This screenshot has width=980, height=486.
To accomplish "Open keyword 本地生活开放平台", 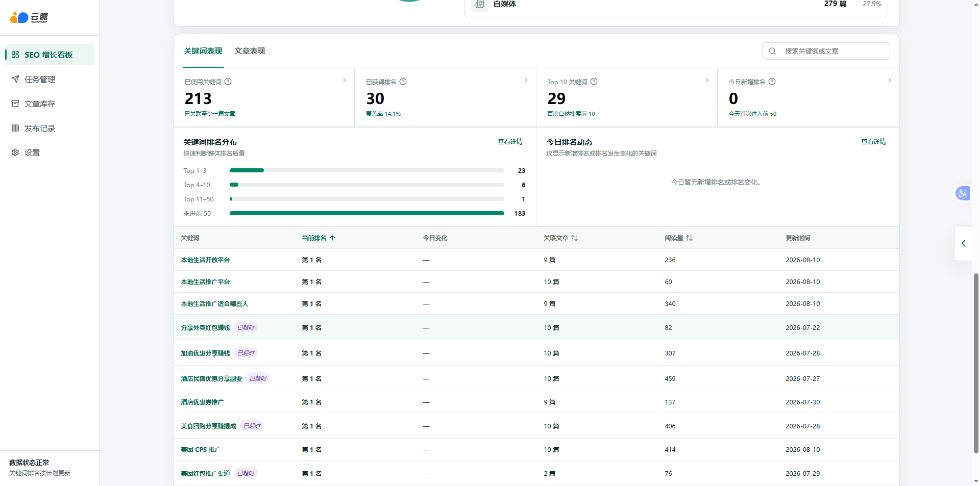I will coord(206,260).
